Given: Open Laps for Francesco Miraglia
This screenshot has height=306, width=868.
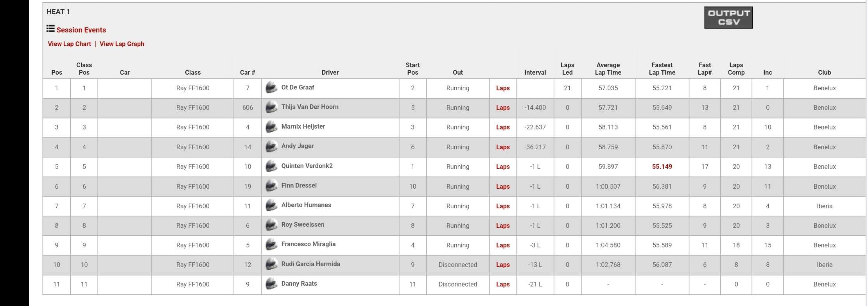Looking at the screenshot, I should [x=503, y=245].
